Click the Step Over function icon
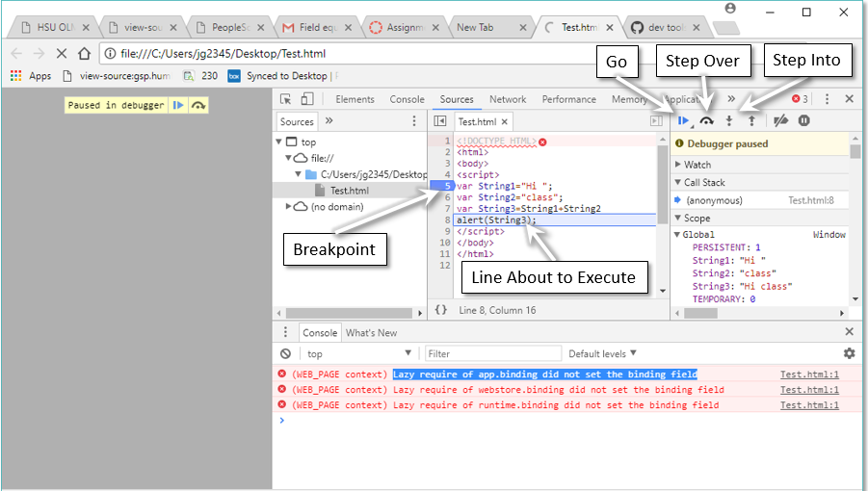The width and height of the screenshot is (868, 491). click(706, 121)
